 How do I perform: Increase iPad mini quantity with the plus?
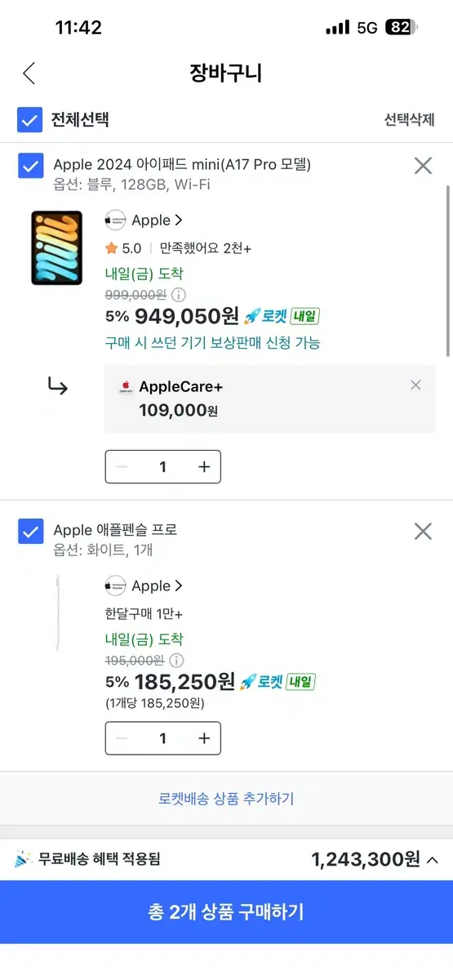[204, 466]
